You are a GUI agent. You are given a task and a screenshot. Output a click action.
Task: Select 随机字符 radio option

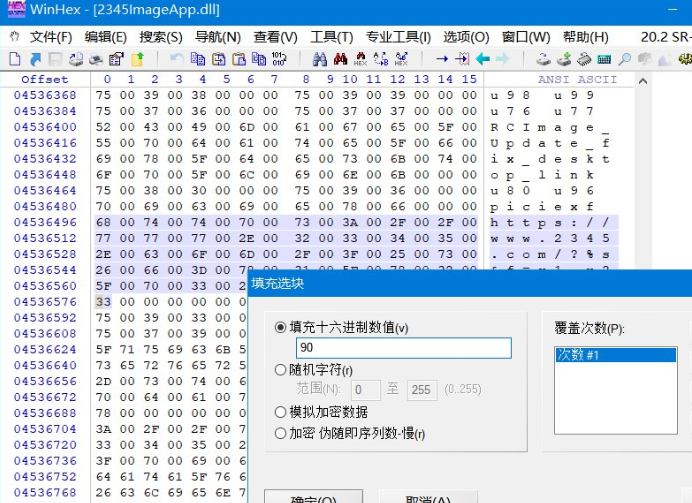tap(280, 369)
